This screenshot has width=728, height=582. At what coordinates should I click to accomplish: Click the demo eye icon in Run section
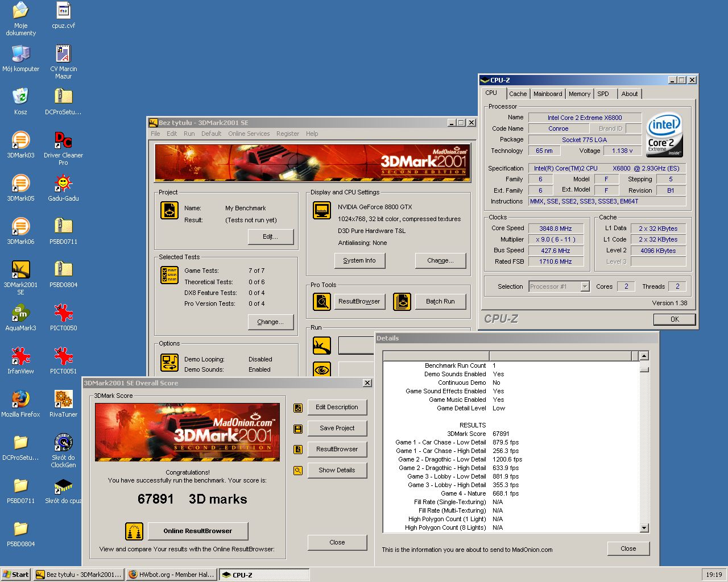tap(322, 369)
